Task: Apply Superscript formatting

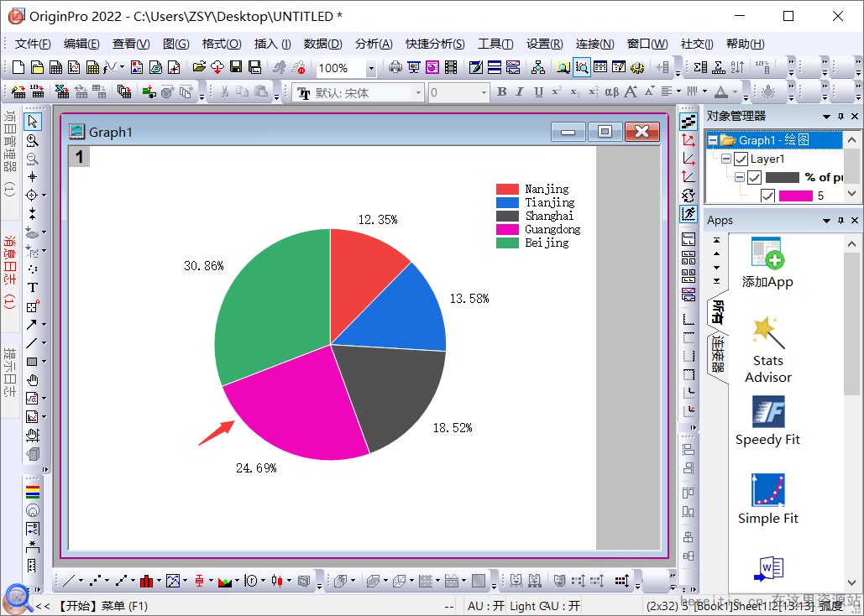Action: click(557, 91)
